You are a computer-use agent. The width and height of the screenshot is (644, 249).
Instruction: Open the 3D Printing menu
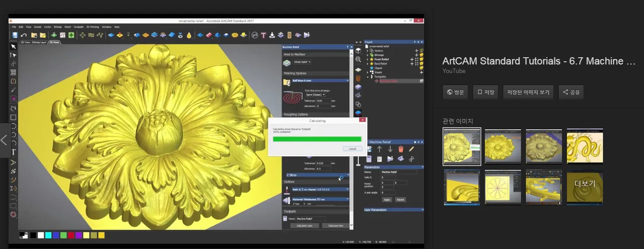tap(93, 27)
